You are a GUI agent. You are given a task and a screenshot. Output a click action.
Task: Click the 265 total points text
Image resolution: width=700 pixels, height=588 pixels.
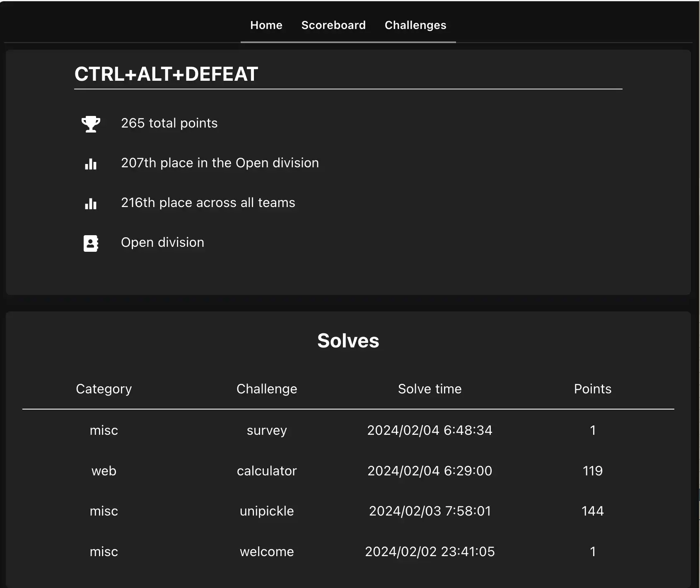pos(169,123)
